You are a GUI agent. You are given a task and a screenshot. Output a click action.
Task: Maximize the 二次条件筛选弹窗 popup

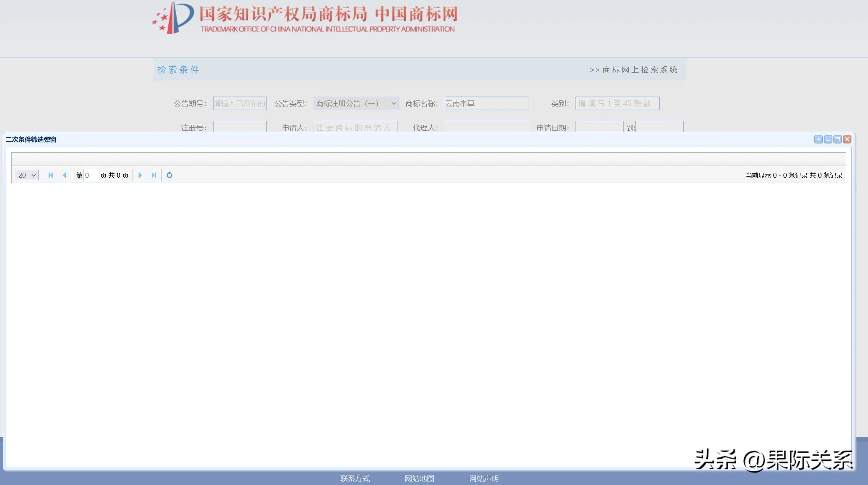tap(837, 140)
